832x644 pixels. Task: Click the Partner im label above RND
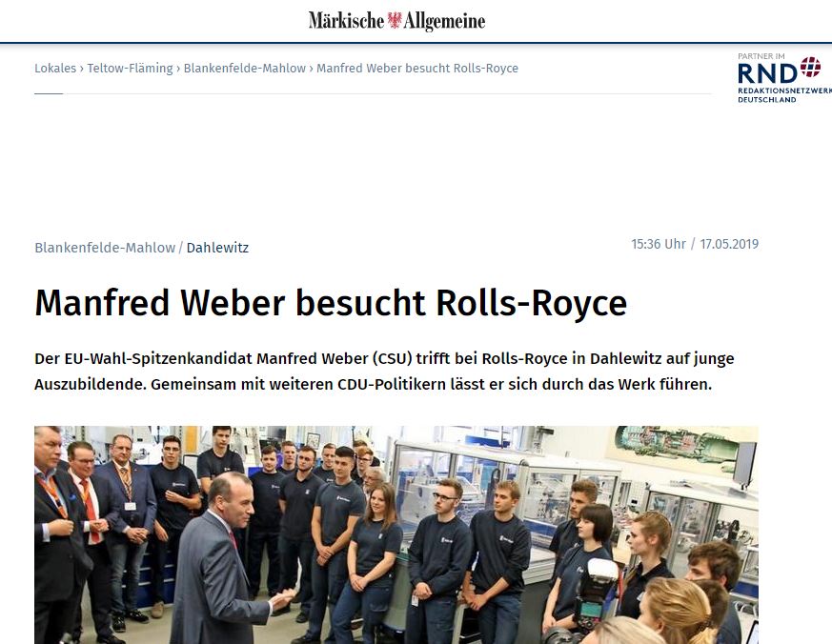coord(761,56)
